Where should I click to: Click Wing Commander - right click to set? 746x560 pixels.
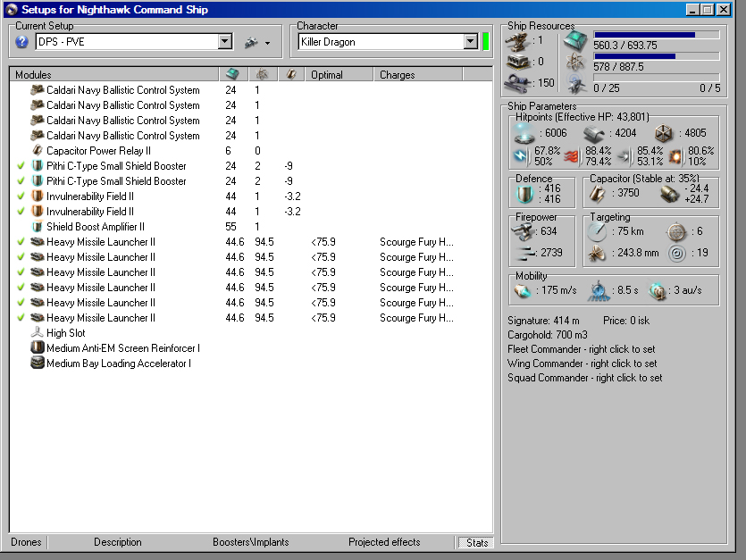(583, 364)
